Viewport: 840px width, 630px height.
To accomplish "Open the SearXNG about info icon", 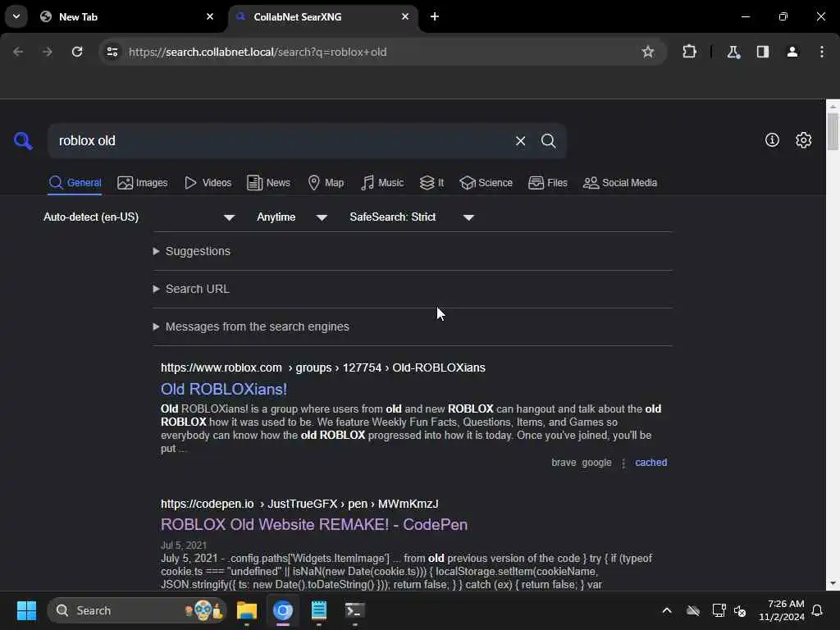I will click(772, 139).
